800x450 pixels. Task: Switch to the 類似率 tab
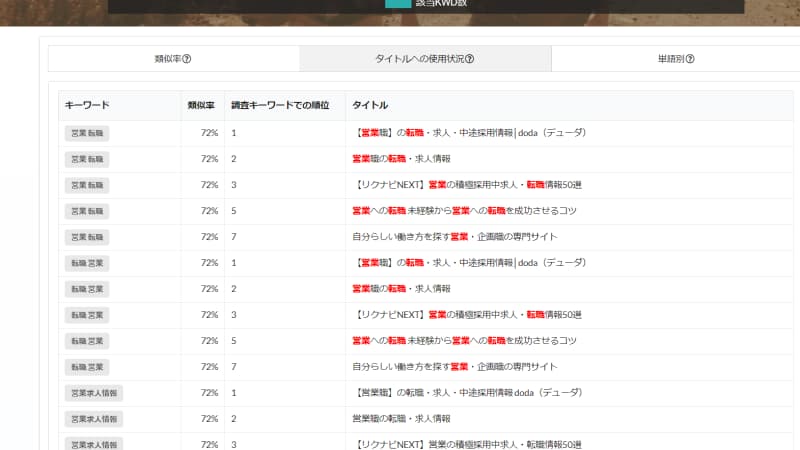tap(173, 59)
